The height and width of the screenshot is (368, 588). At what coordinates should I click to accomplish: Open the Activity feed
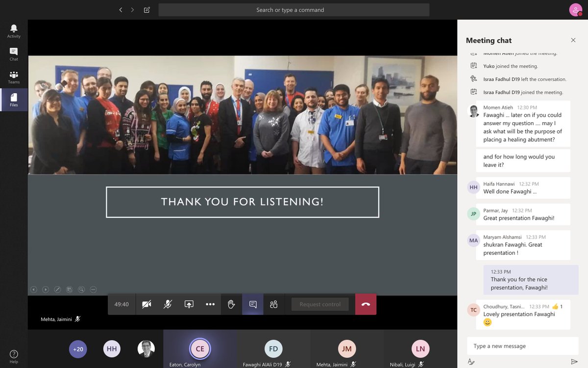tap(14, 31)
